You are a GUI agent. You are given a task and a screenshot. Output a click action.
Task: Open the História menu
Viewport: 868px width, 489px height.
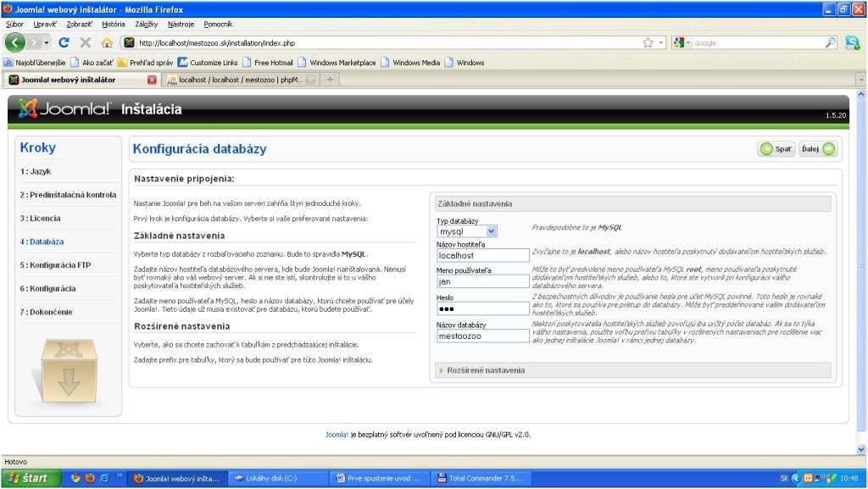(114, 25)
